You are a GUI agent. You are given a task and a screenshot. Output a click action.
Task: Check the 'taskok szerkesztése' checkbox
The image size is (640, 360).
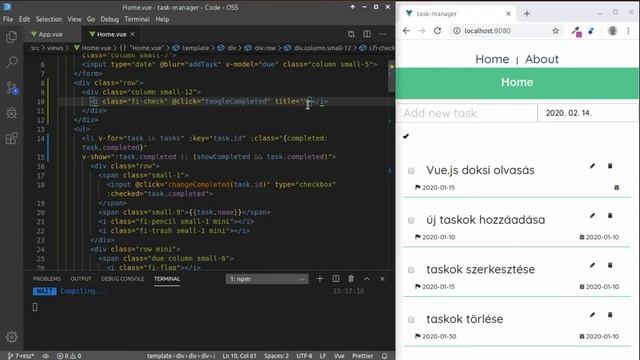pyautogui.click(x=411, y=270)
